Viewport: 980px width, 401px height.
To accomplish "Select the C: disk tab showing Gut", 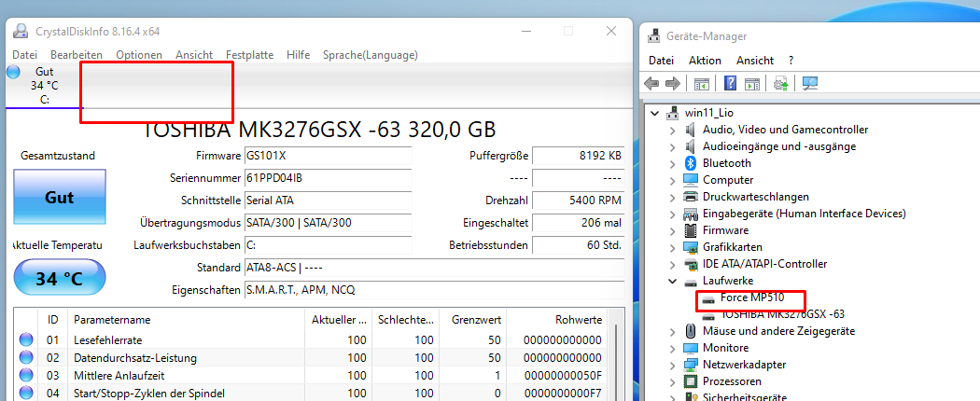I will coord(44,86).
